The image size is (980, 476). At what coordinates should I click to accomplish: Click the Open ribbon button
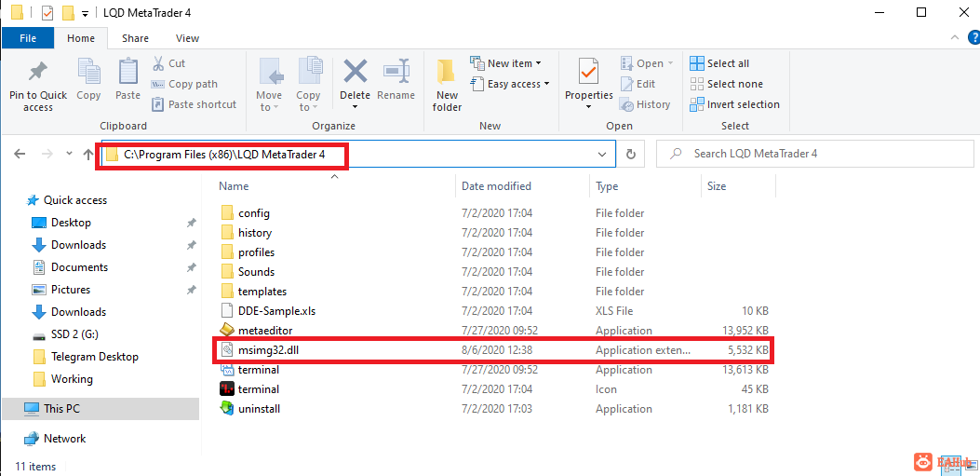[647, 63]
